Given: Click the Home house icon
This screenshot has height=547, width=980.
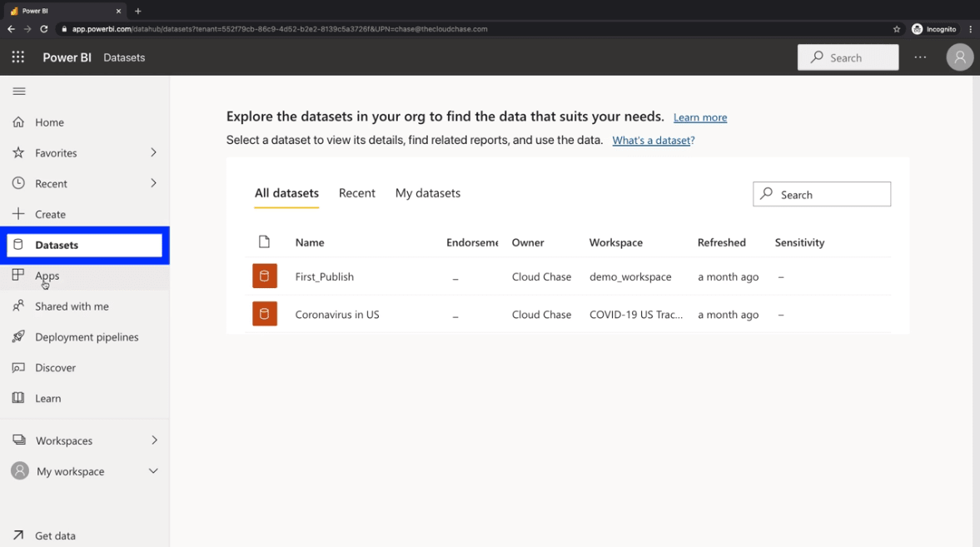Looking at the screenshot, I should point(18,122).
